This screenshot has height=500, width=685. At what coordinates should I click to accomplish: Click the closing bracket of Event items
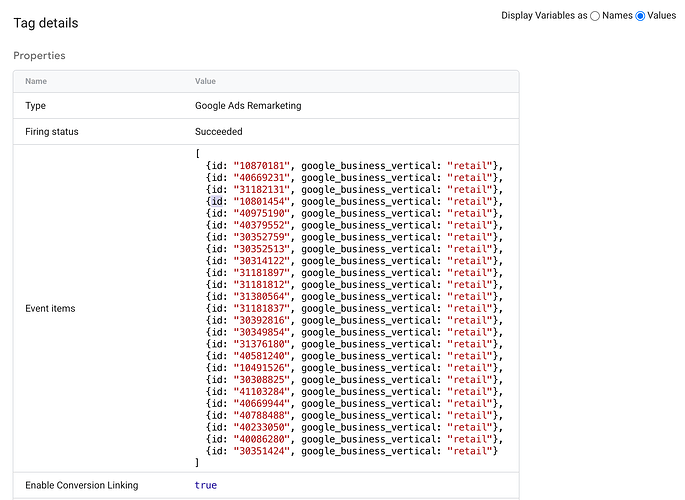(x=197, y=462)
